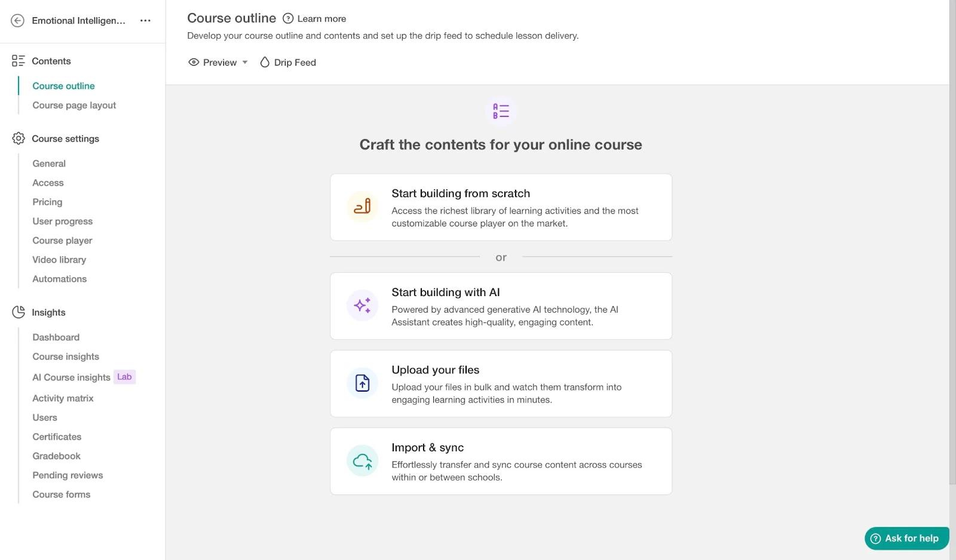Open the Insights Dashboard
The width and height of the screenshot is (956, 560).
56,337
